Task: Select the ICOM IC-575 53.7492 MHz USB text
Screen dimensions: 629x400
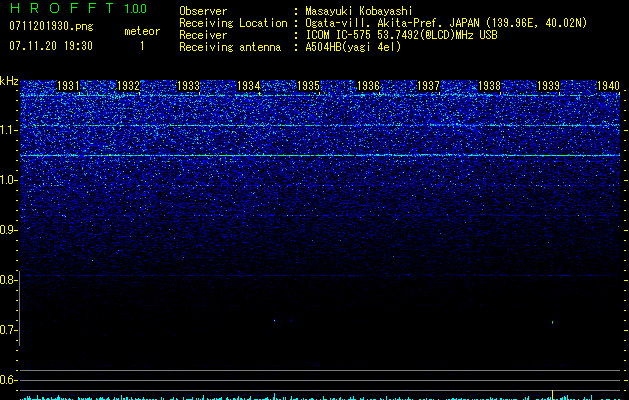Action: (401, 35)
